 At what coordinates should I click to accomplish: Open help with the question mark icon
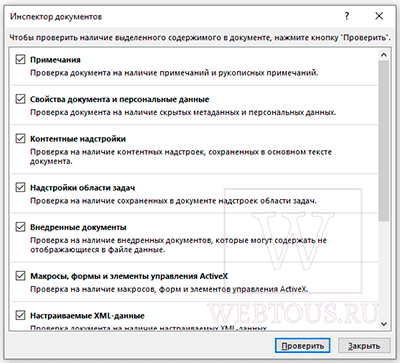pos(347,16)
